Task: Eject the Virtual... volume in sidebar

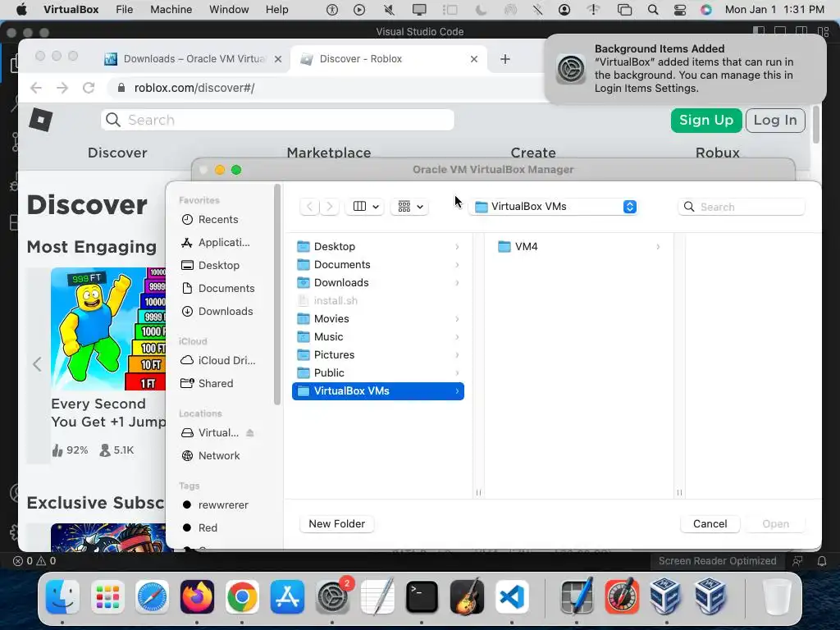Action: pyautogui.click(x=249, y=433)
